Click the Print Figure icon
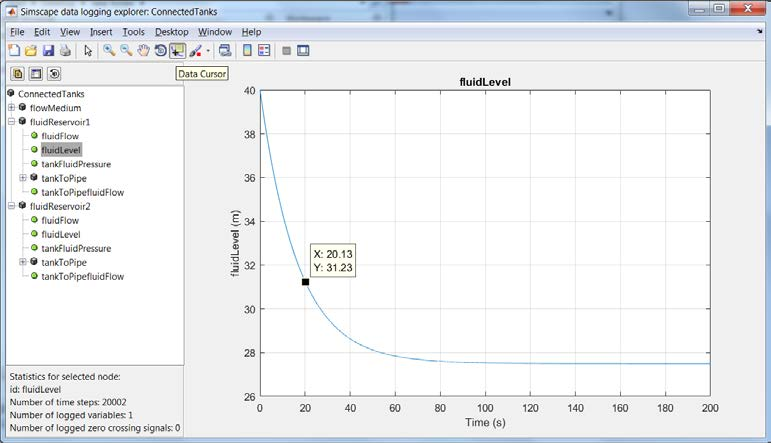771x443 pixels. coord(65,50)
